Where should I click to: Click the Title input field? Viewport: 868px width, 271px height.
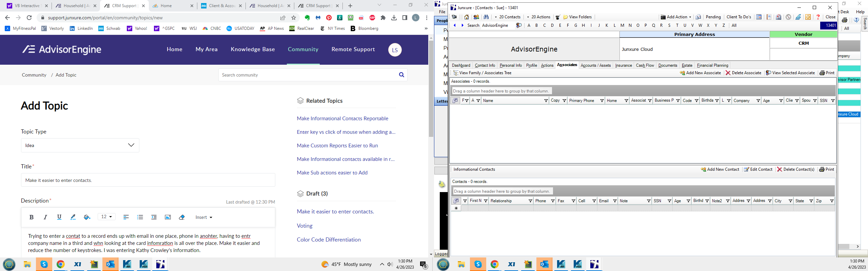click(x=148, y=180)
